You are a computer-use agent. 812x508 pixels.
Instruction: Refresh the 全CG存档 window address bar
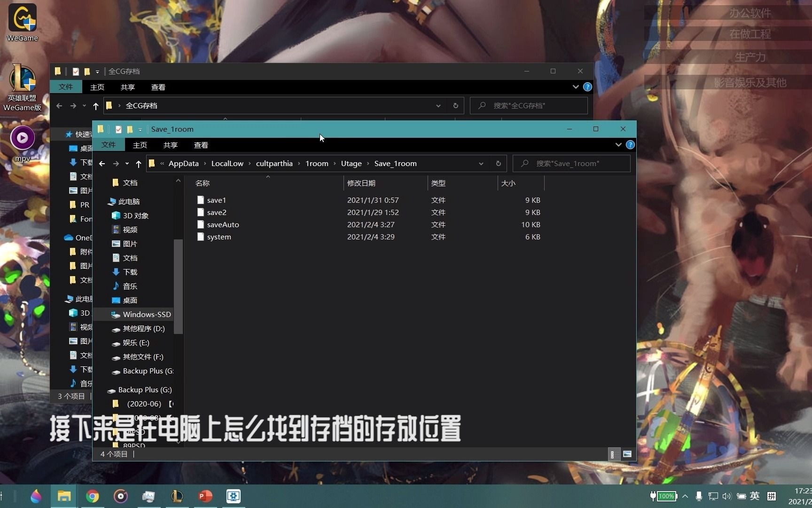click(x=455, y=106)
